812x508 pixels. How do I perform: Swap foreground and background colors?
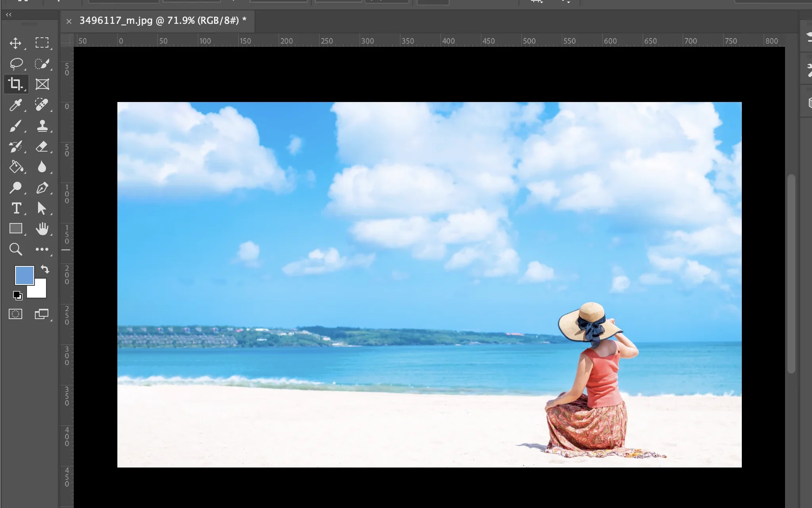click(x=45, y=269)
